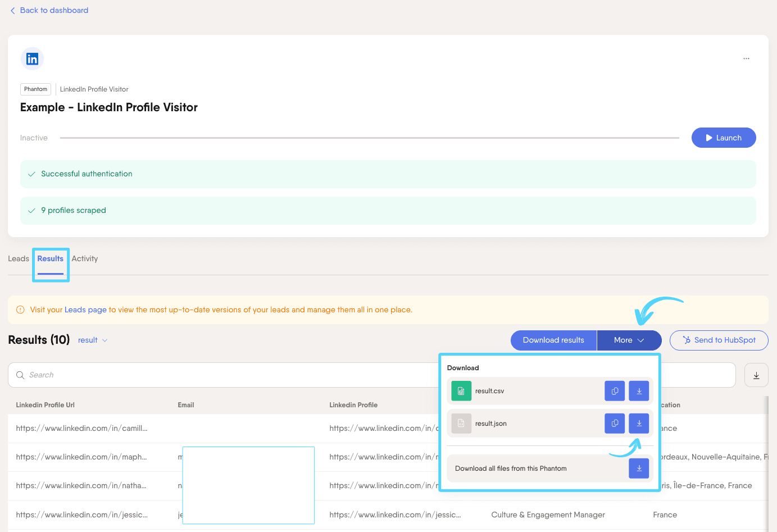This screenshot has width=777, height=532.
Task: Click the Inactive status label
Action: (x=34, y=138)
